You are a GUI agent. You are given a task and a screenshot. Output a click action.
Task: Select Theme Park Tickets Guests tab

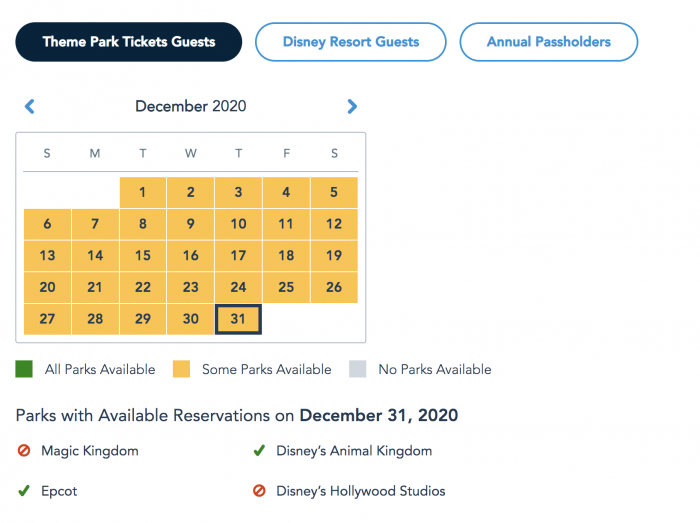point(128,42)
